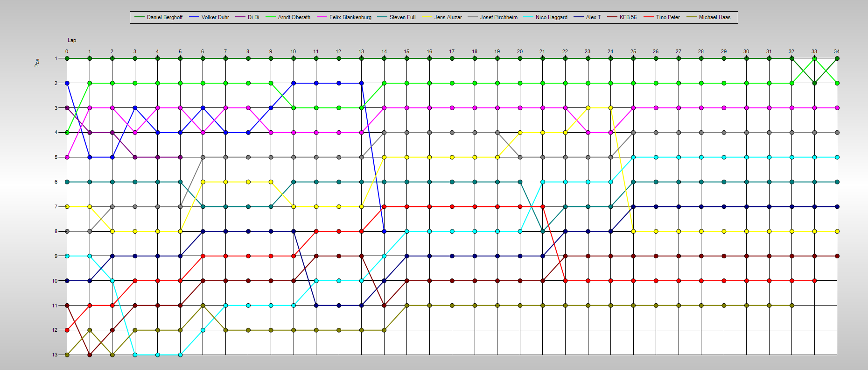
Task: Click lap number 0 on the axis
Action: 67,51
